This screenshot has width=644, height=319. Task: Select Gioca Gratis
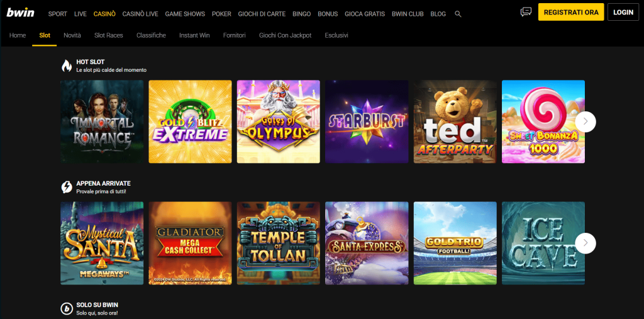[365, 14]
